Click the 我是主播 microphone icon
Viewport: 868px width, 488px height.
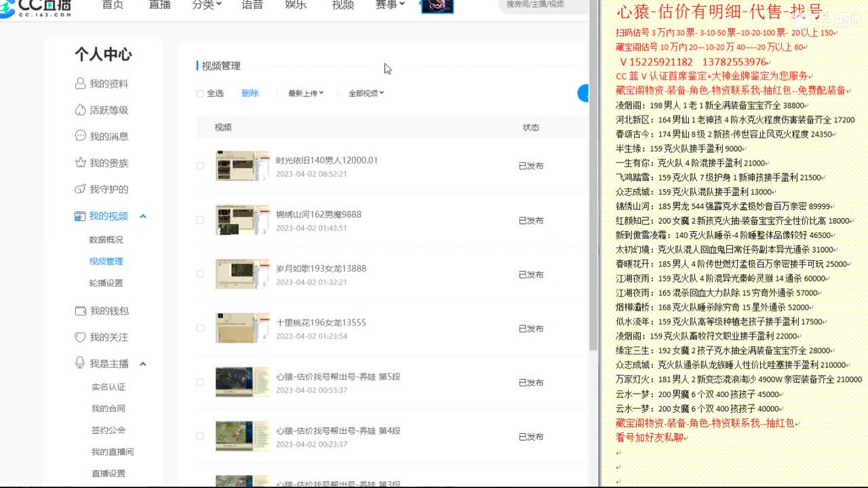click(80, 363)
